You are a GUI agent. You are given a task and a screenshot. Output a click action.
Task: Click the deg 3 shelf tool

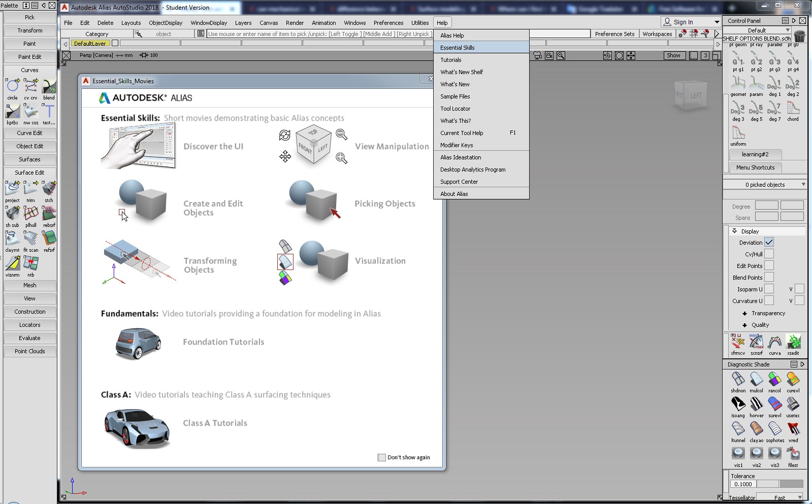pos(738,108)
